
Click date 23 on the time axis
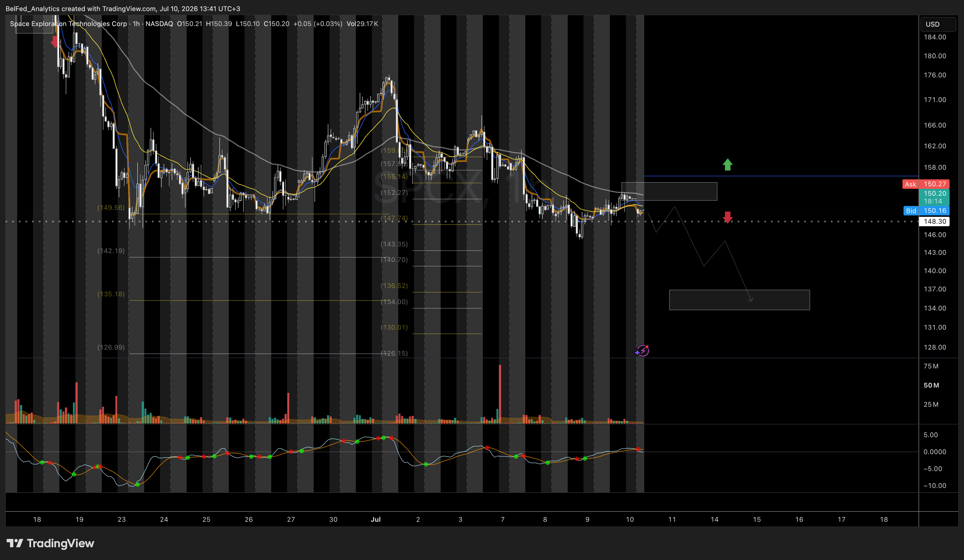(122, 520)
